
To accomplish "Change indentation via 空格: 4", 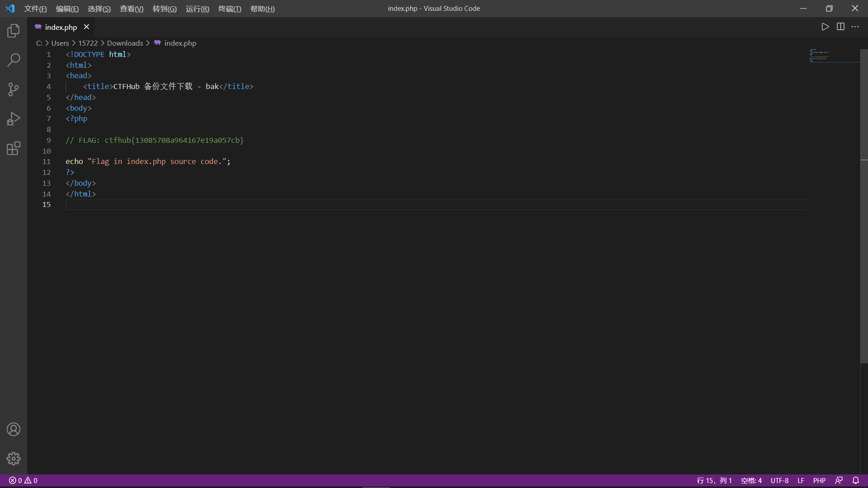I will [x=751, y=480].
